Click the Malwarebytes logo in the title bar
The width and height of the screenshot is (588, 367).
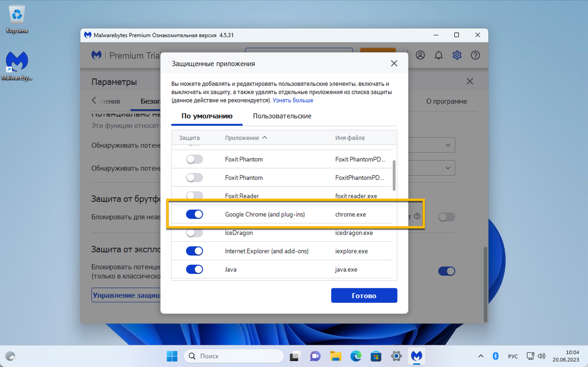[88, 35]
